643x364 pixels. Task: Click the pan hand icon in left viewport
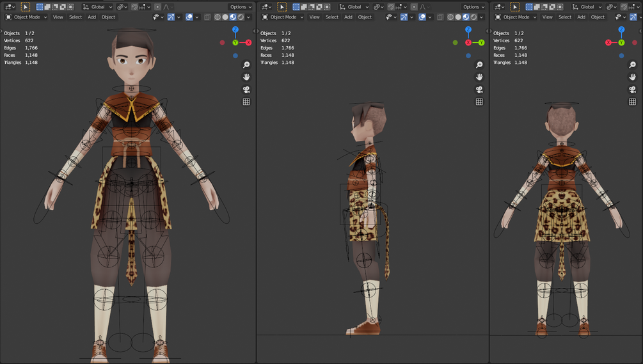[x=246, y=77]
